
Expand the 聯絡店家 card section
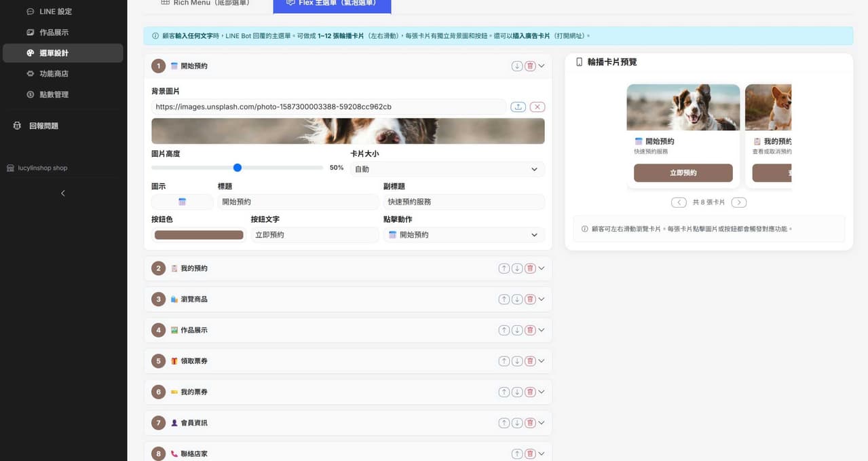(x=542, y=454)
